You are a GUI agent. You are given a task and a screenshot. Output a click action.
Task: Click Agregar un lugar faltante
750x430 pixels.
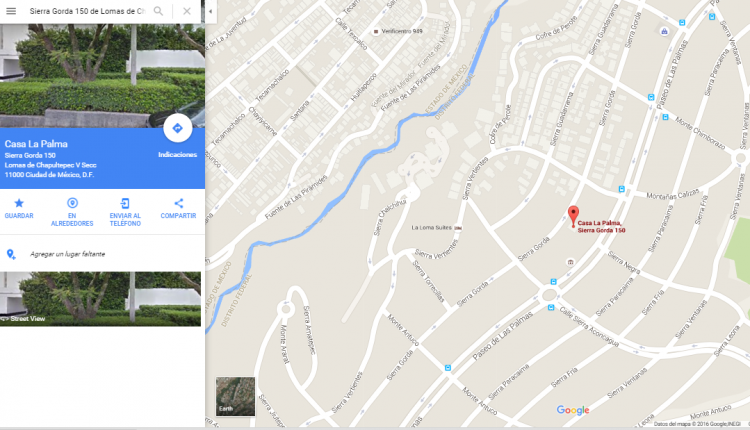67,254
